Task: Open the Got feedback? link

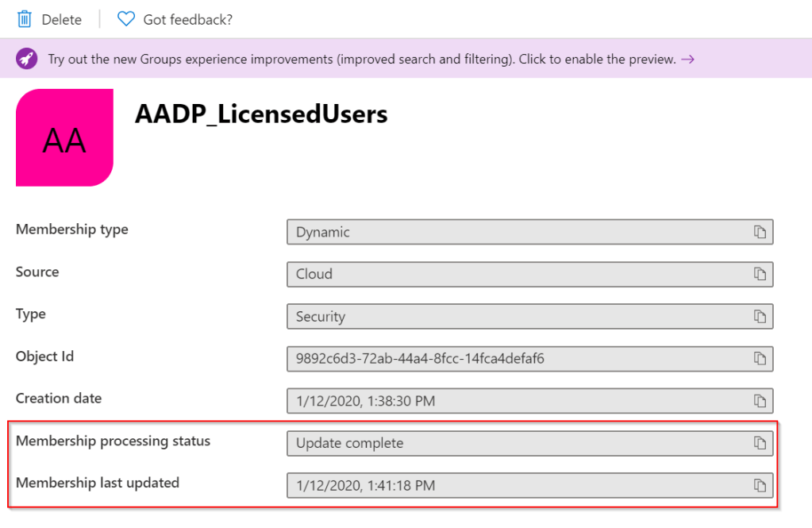Action: pos(187,20)
